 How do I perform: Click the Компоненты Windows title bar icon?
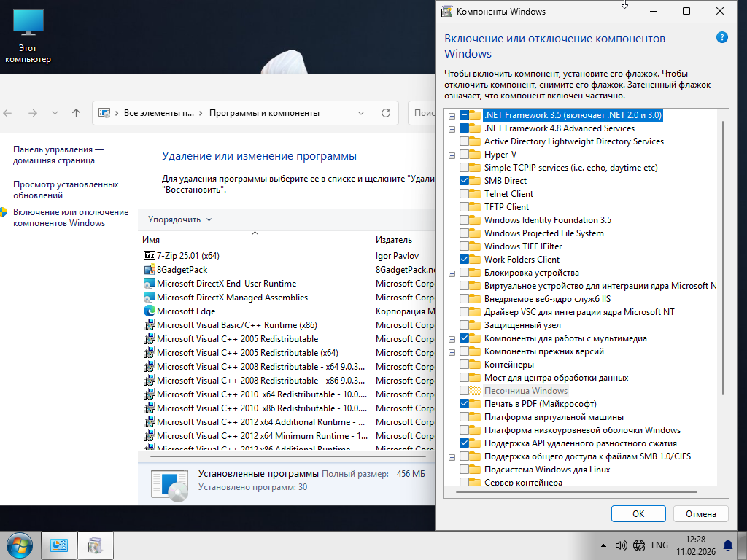point(447,11)
